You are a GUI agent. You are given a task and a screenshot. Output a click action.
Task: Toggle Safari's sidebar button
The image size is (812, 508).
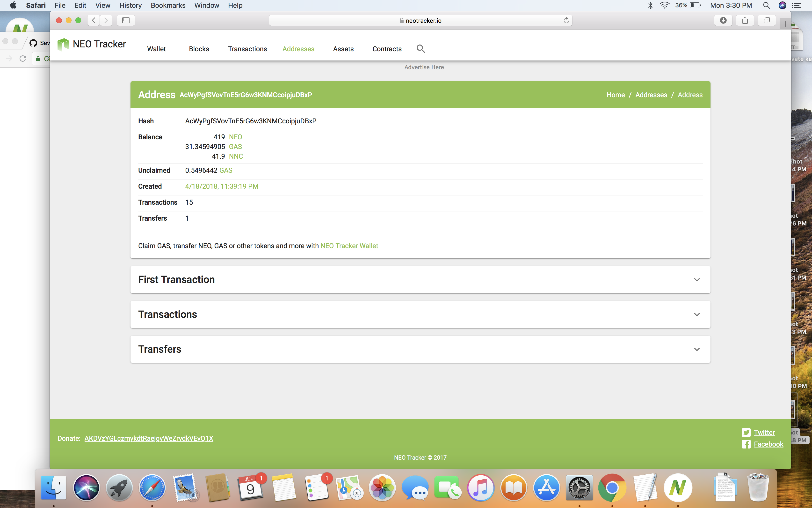pos(126,20)
